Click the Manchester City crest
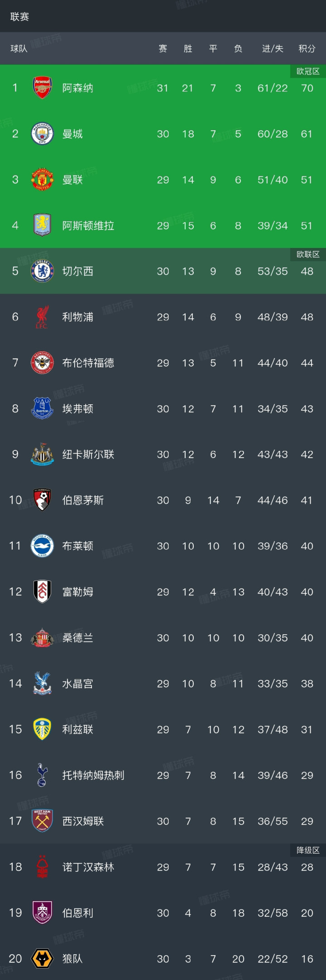The image size is (326, 980). click(42, 134)
